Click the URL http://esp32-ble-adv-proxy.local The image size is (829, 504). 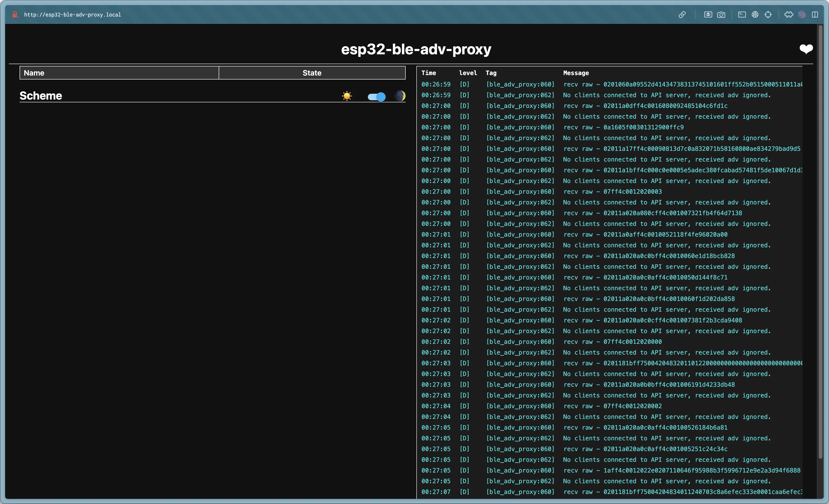tap(72, 14)
